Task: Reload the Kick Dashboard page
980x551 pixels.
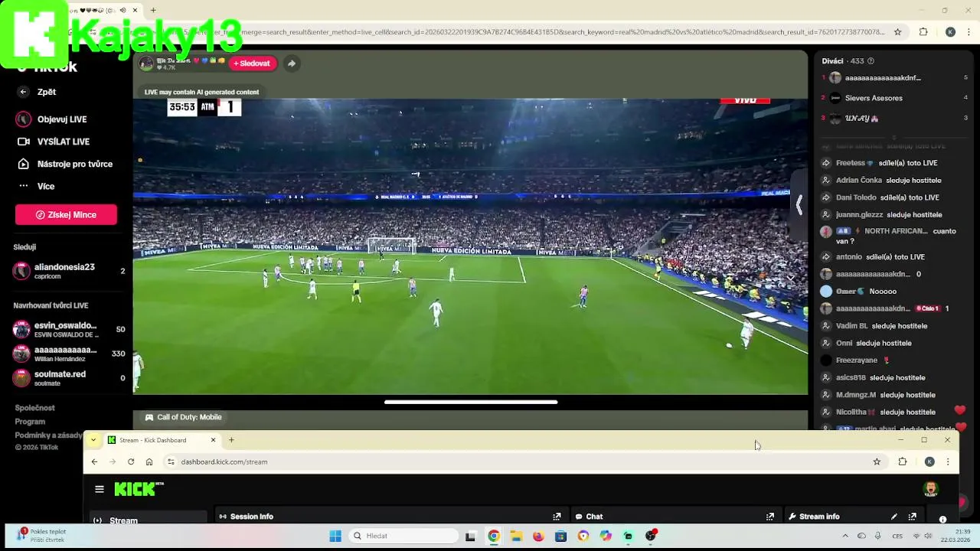Action: [131, 461]
